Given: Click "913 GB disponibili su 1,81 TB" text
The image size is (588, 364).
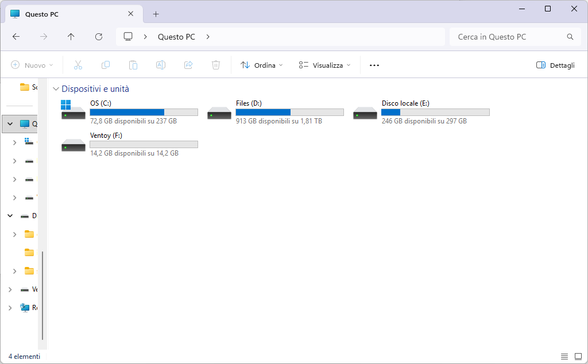Looking at the screenshot, I should coord(279,121).
